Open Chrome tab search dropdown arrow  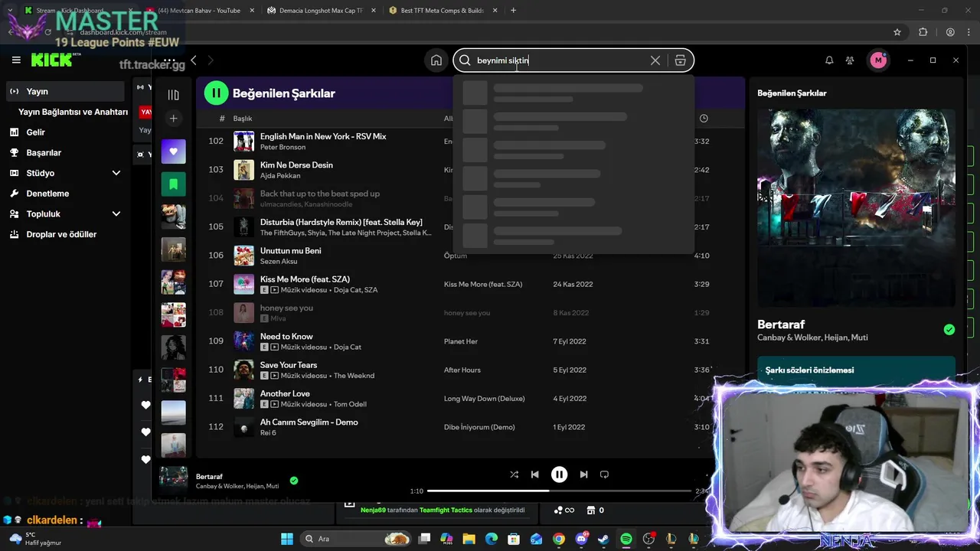[9, 11]
